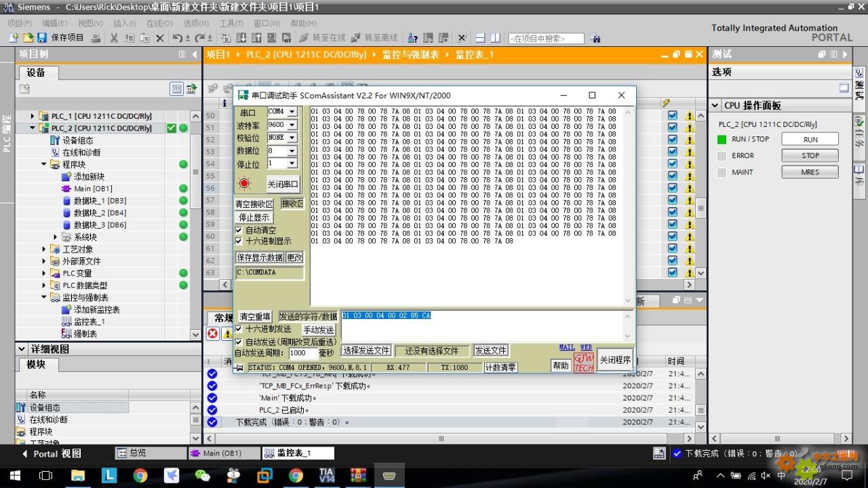Click the open project folder icon
Image resolution: width=868 pixels, height=488 pixels.
(28, 38)
